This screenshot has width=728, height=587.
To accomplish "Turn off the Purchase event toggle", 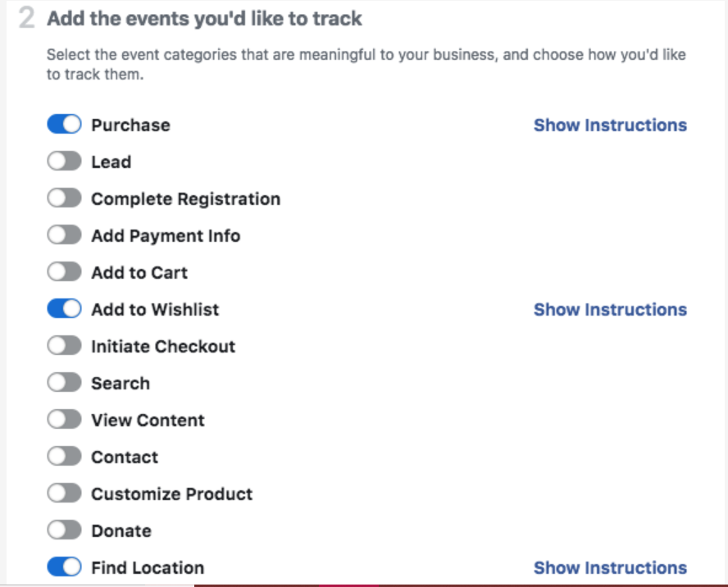I will (64, 125).
